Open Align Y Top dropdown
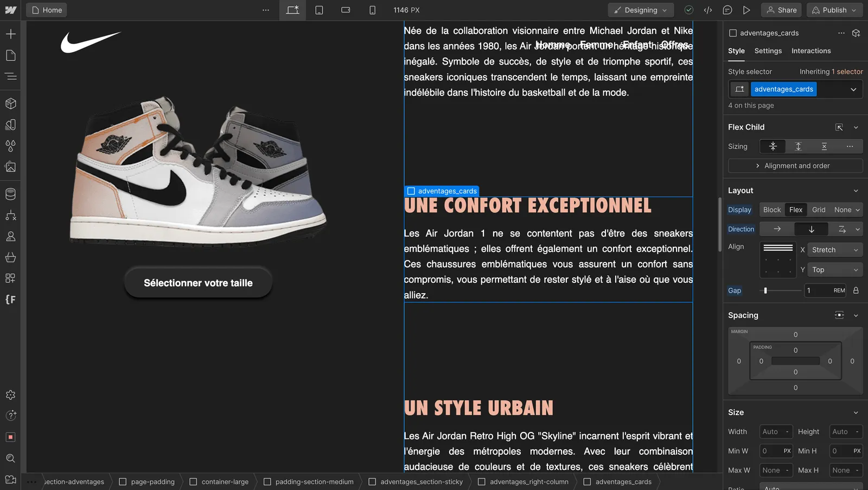Image resolution: width=868 pixels, height=490 pixels. 835,270
